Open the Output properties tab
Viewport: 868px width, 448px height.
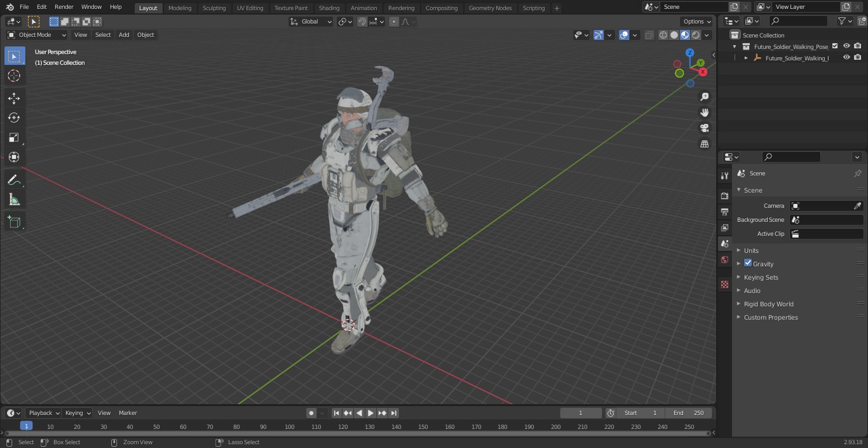point(724,212)
